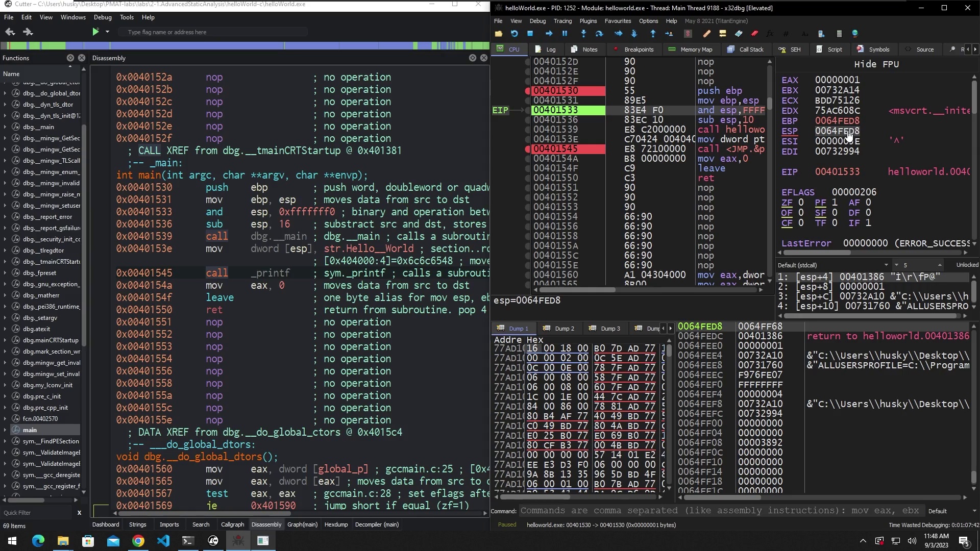980x551 pixels.
Task: Open the string references icon in x32dbg toolbar
Action: point(804,34)
